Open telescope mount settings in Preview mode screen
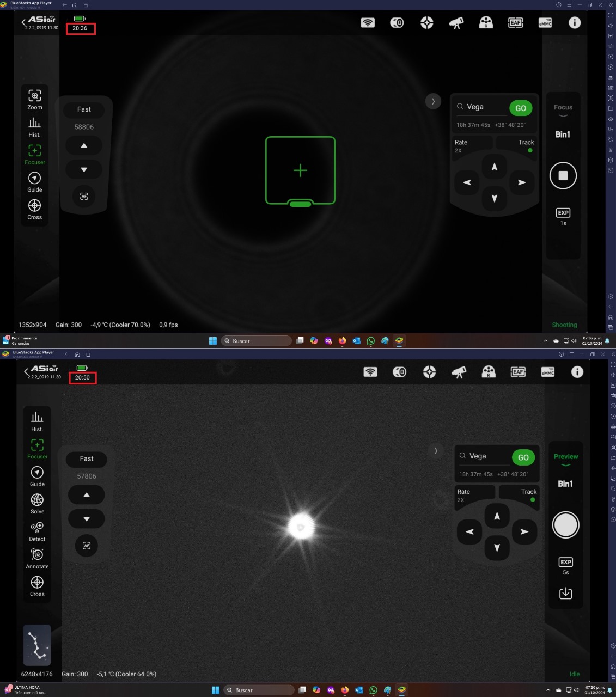Viewport: 616px width, 697px height. click(459, 372)
